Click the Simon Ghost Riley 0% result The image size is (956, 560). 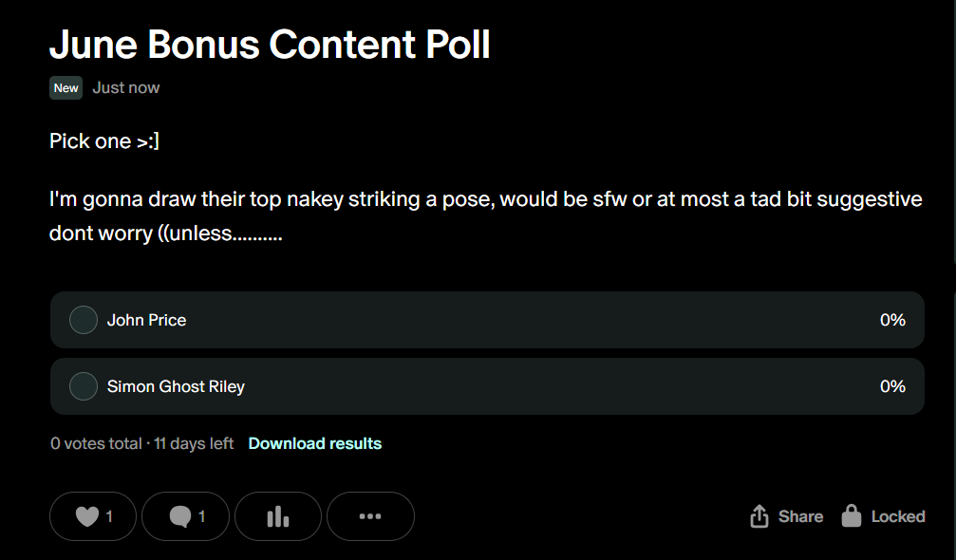pyautogui.click(x=892, y=386)
